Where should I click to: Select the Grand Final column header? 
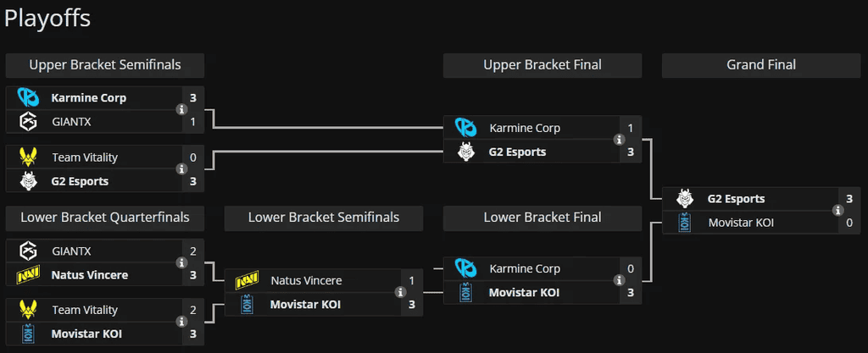(x=761, y=65)
